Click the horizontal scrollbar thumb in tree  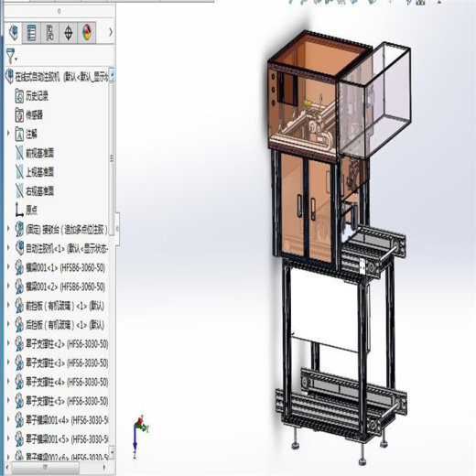46,467
